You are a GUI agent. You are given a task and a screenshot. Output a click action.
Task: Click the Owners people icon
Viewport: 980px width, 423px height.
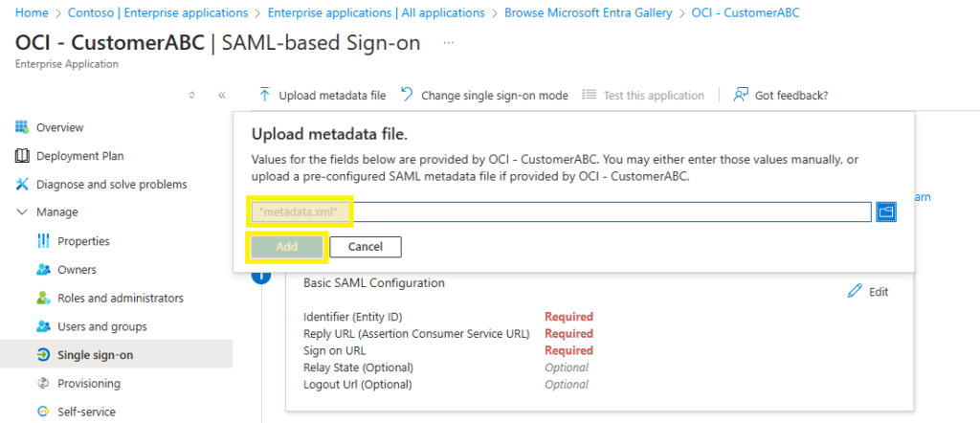(43, 269)
